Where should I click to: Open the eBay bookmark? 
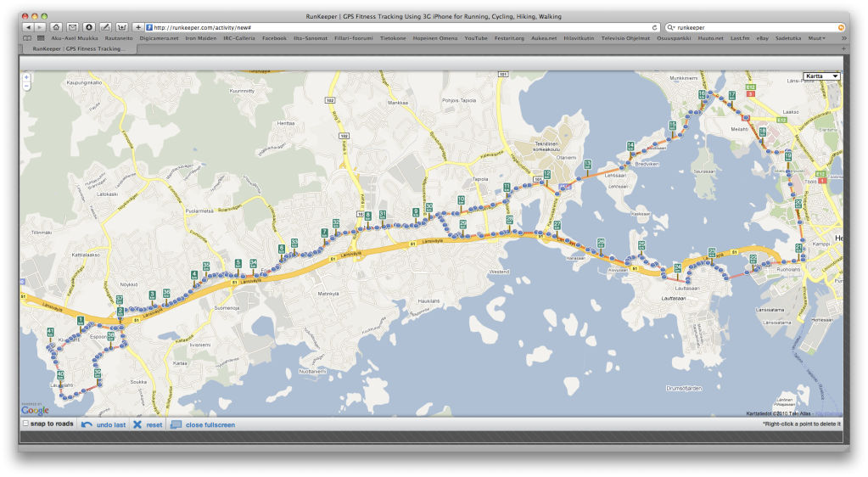[x=762, y=38]
